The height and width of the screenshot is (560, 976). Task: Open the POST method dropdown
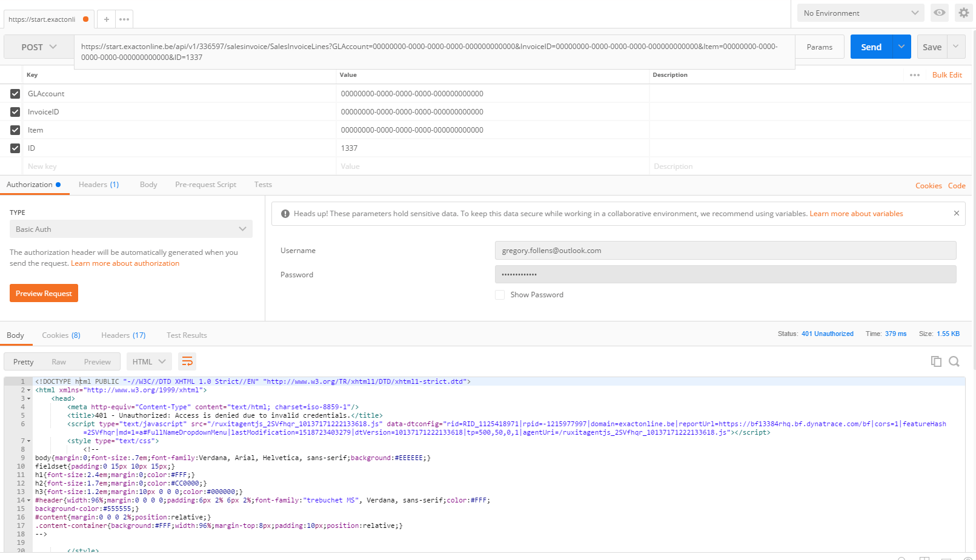coord(39,47)
